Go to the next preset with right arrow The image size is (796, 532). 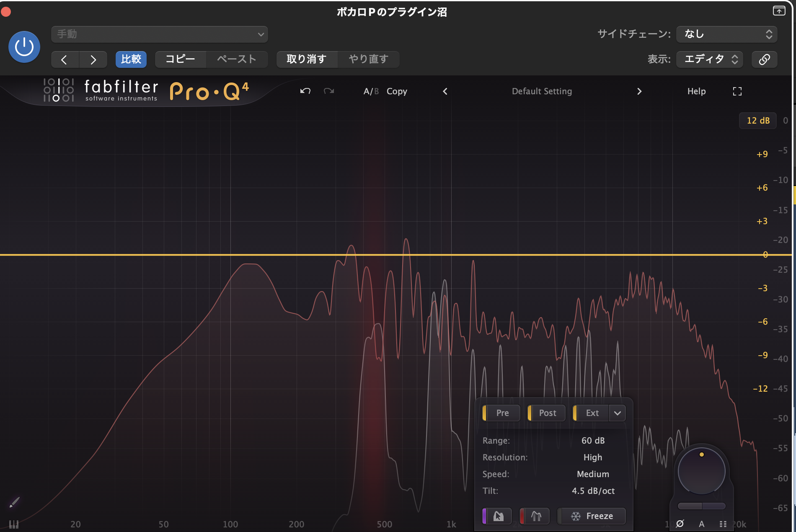pos(93,59)
